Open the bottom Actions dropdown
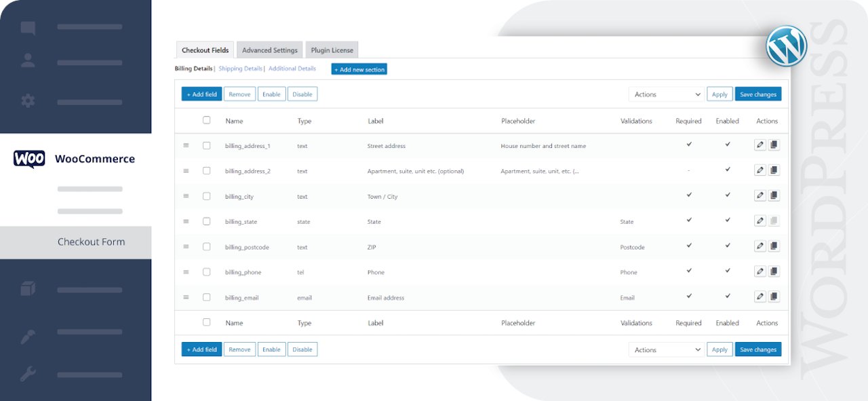 tap(665, 349)
